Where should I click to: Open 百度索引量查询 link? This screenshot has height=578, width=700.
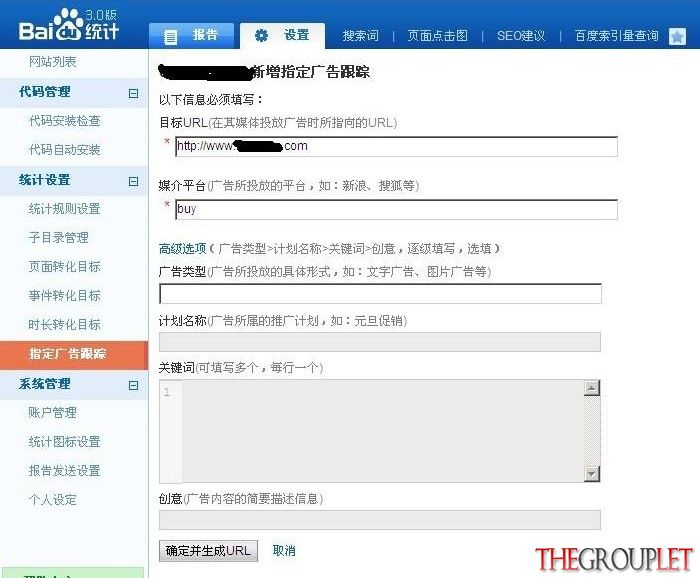[x=616, y=36]
